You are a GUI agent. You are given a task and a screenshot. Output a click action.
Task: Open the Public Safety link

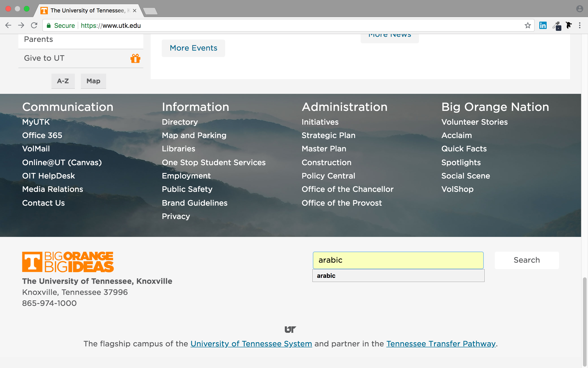click(x=187, y=189)
